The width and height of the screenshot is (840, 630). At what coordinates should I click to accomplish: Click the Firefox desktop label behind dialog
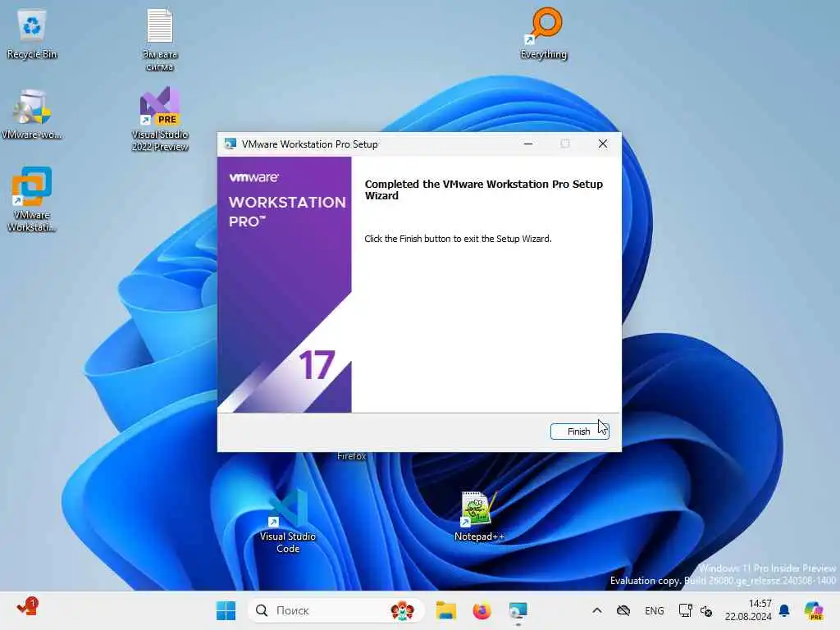[x=351, y=456]
